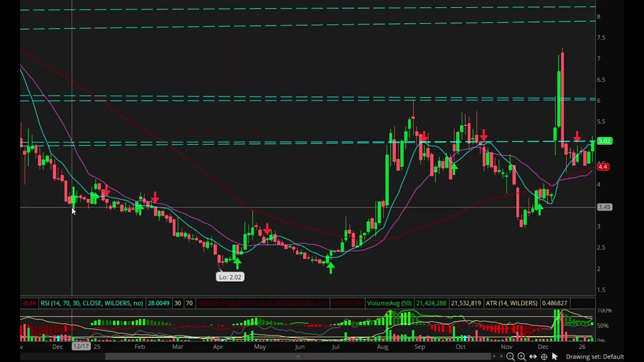Click the 7.5 label on price axis
The width and height of the screenshot is (644, 362).
(x=601, y=38)
